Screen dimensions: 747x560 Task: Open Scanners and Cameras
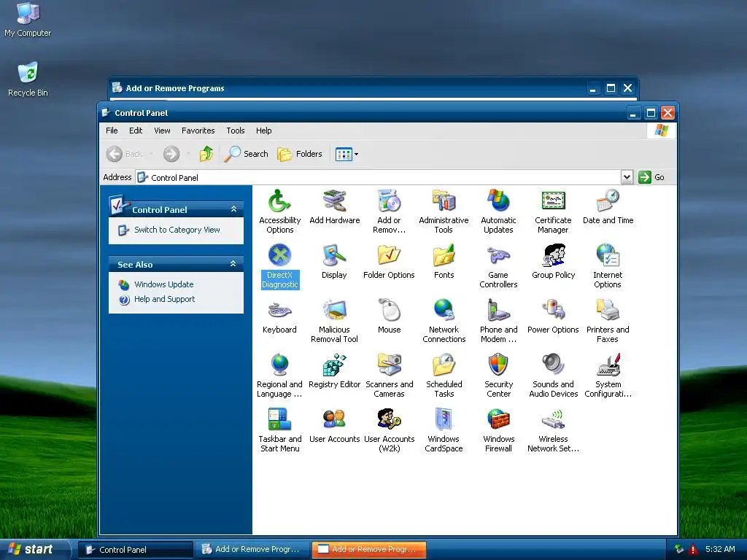point(390,376)
